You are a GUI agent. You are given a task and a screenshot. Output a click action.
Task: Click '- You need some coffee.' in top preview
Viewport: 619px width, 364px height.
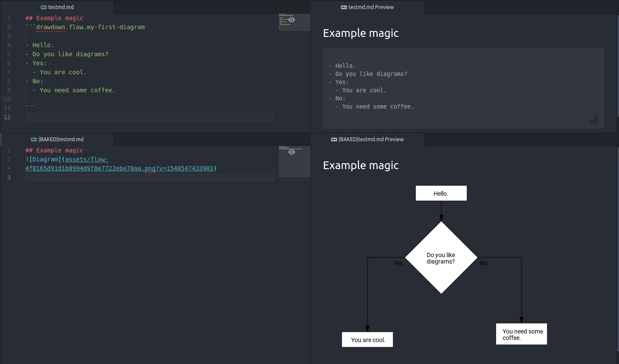[375, 106]
